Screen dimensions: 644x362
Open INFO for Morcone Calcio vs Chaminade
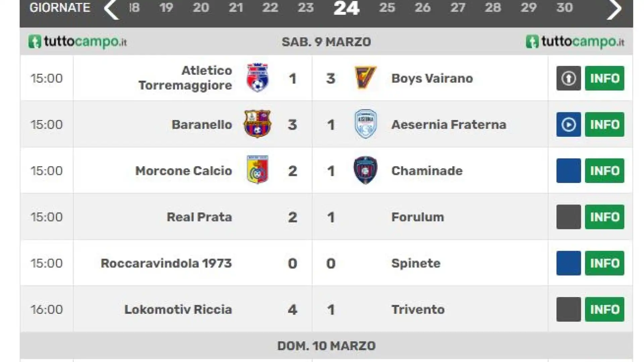pyautogui.click(x=604, y=171)
